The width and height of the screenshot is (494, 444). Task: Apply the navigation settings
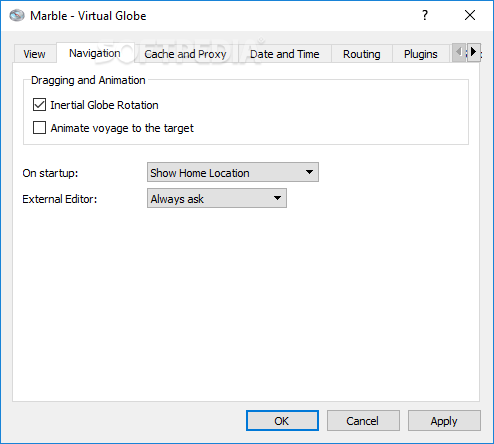pos(444,421)
